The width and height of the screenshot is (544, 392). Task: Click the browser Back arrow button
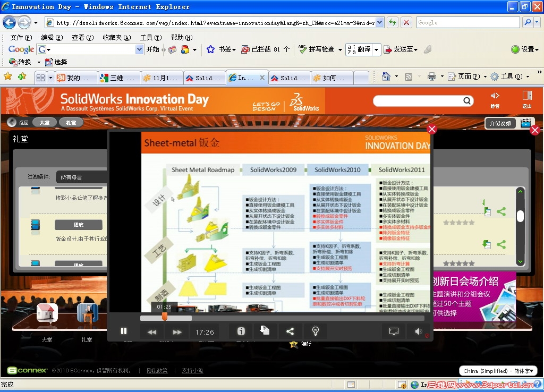(x=10, y=23)
